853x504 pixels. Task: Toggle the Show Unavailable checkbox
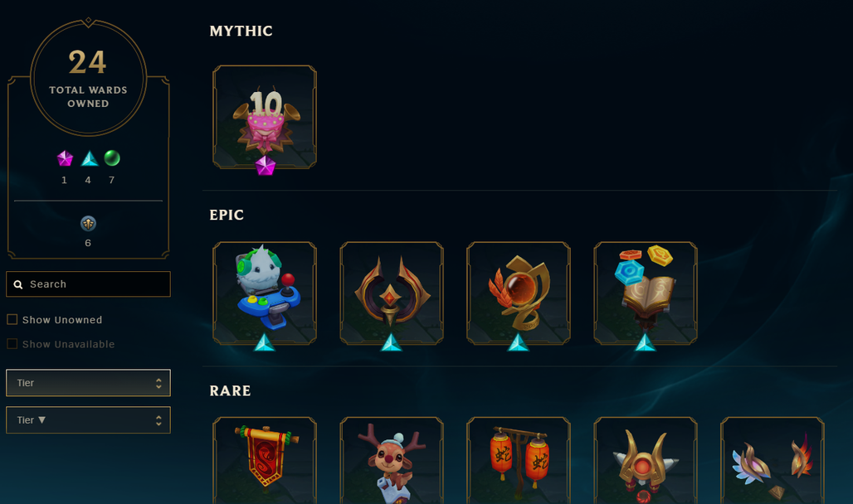12,344
